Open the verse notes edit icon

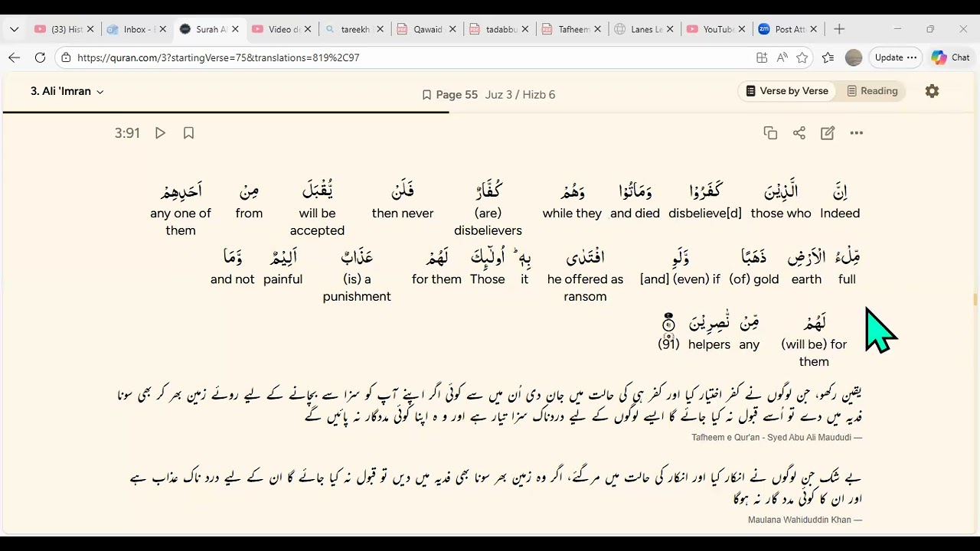[x=828, y=133]
